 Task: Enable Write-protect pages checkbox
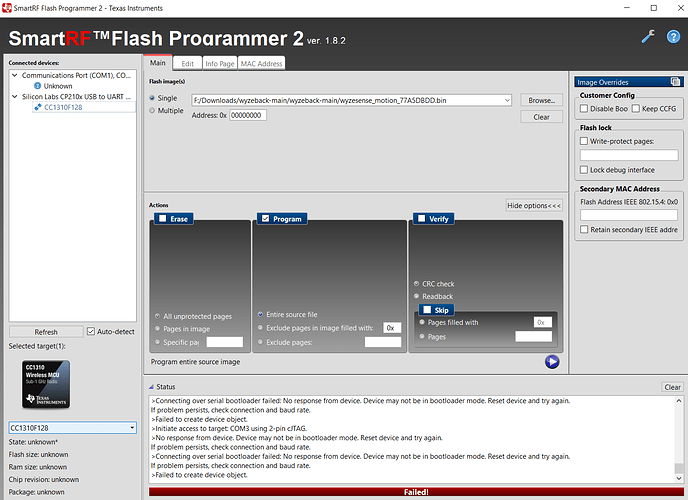click(584, 141)
